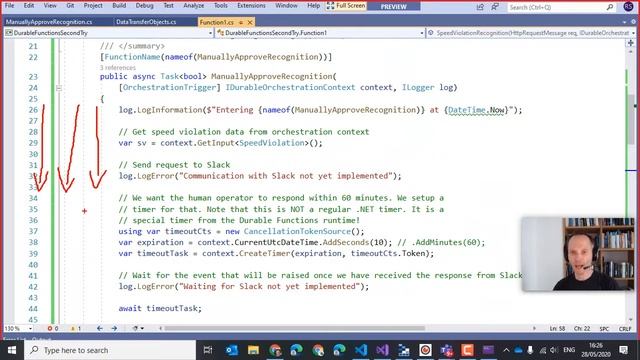Open Microsoft Teams from the taskbar
Viewport: 640px width, 360px height.
tap(447, 350)
